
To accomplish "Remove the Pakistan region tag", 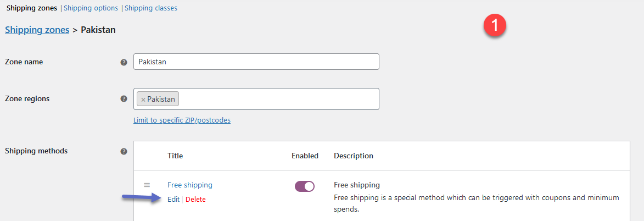I will point(143,100).
